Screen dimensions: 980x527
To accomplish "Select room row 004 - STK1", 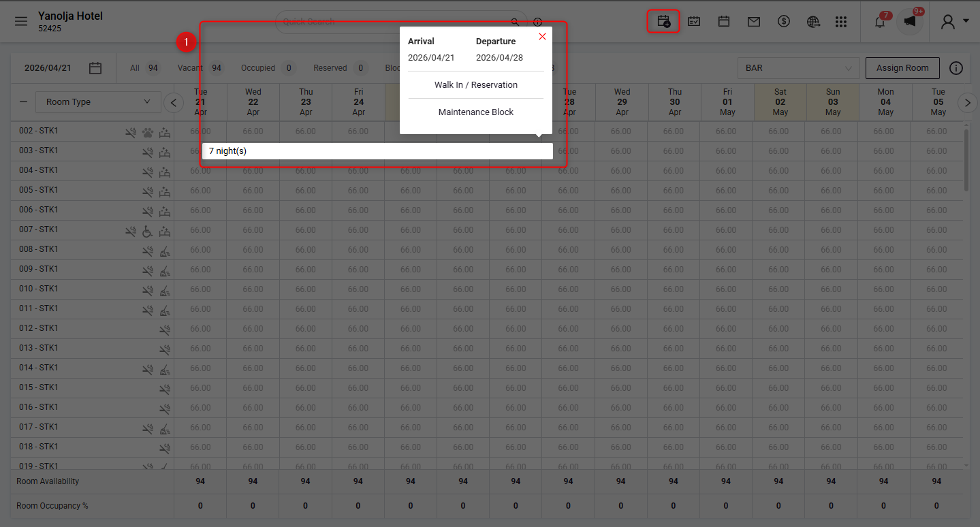I will 39,170.
